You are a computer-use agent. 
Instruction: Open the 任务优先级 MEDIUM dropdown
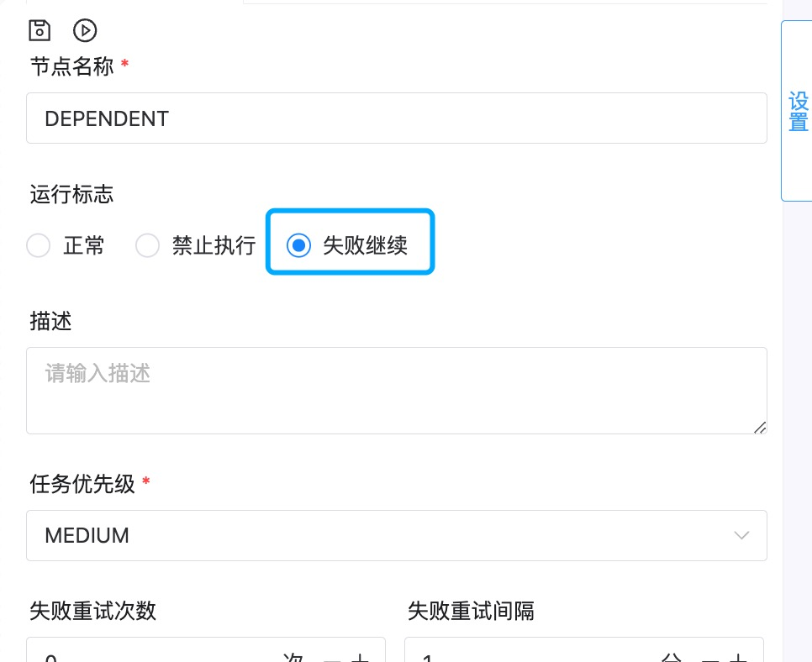(x=396, y=535)
